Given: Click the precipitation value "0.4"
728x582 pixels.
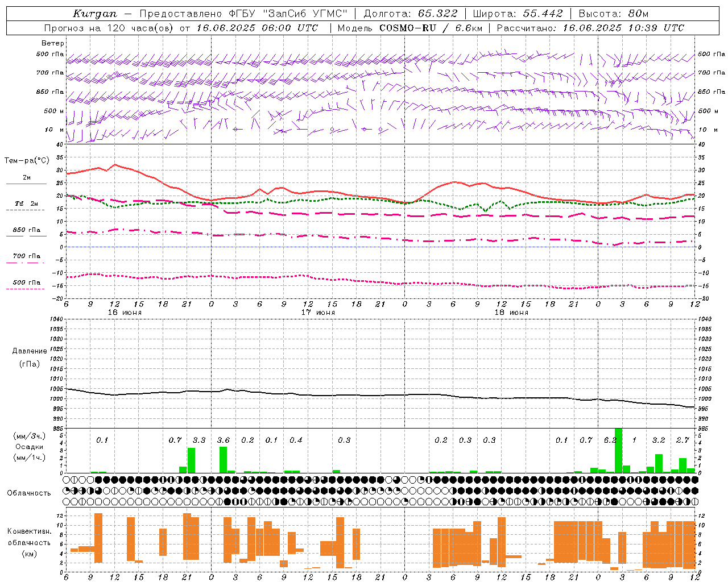Looking at the screenshot, I should point(296,440).
